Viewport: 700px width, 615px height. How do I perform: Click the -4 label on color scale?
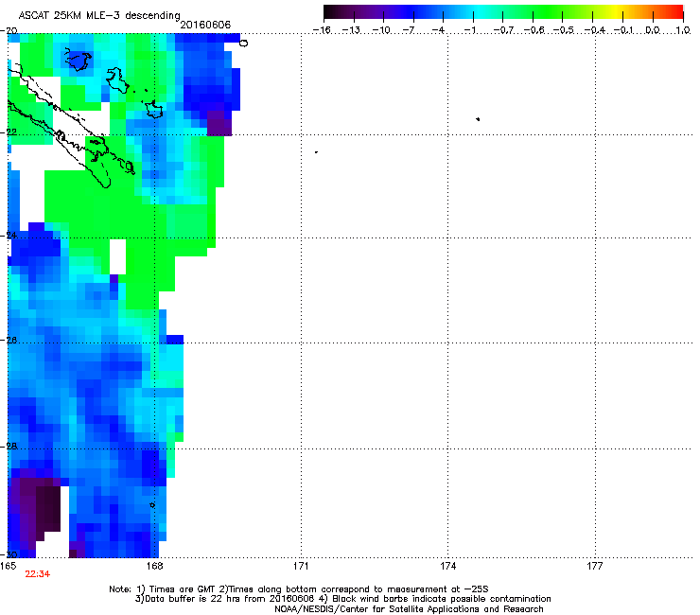pyautogui.click(x=438, y=30)
